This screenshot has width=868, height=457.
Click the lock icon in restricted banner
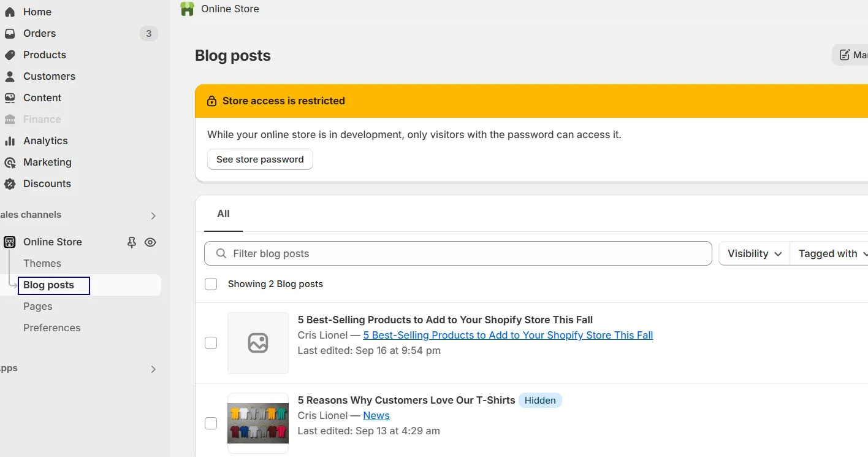tap(212, 101)
